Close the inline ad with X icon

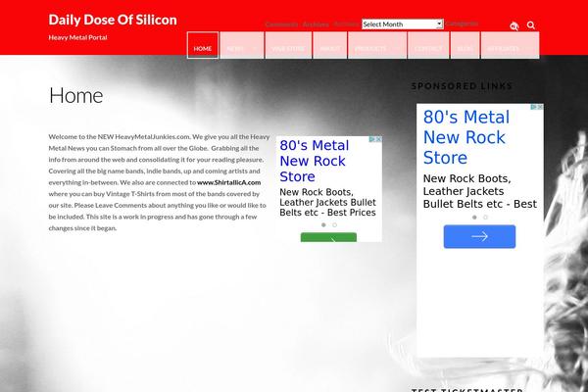(378, 139)
